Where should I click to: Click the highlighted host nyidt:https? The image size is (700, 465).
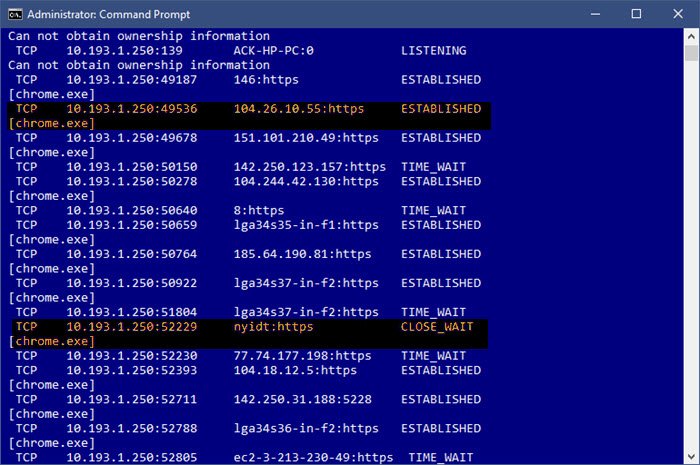pyautogui.click(x=273, y=326)
